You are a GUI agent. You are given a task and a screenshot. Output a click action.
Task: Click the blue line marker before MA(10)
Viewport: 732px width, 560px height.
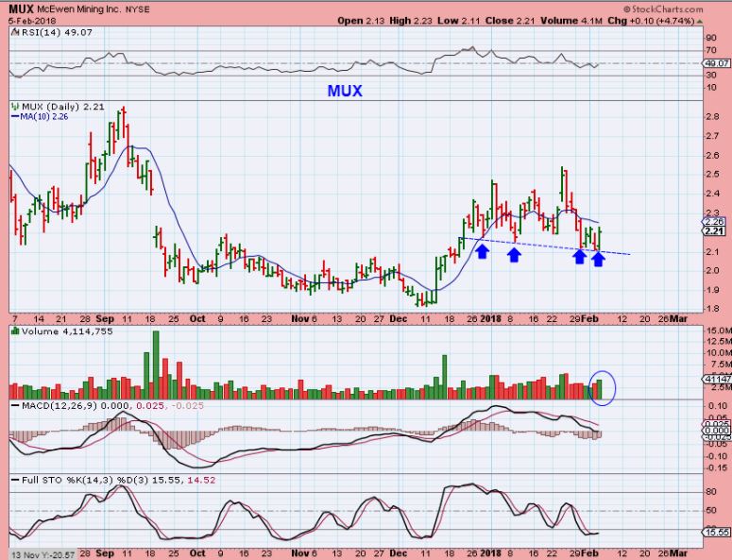click(x=15, y=117)
